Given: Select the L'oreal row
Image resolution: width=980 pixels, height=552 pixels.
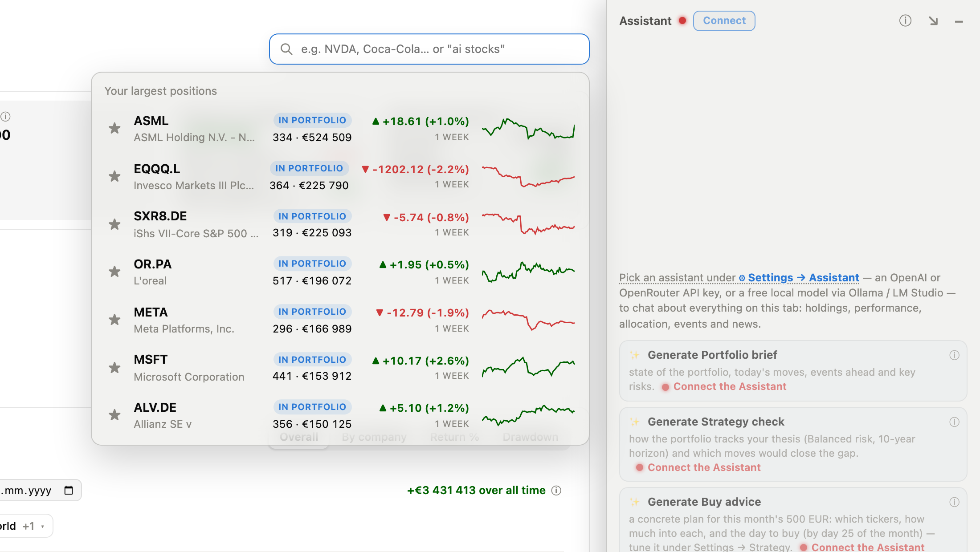Looking at the screenshot, I should [340, 272].
